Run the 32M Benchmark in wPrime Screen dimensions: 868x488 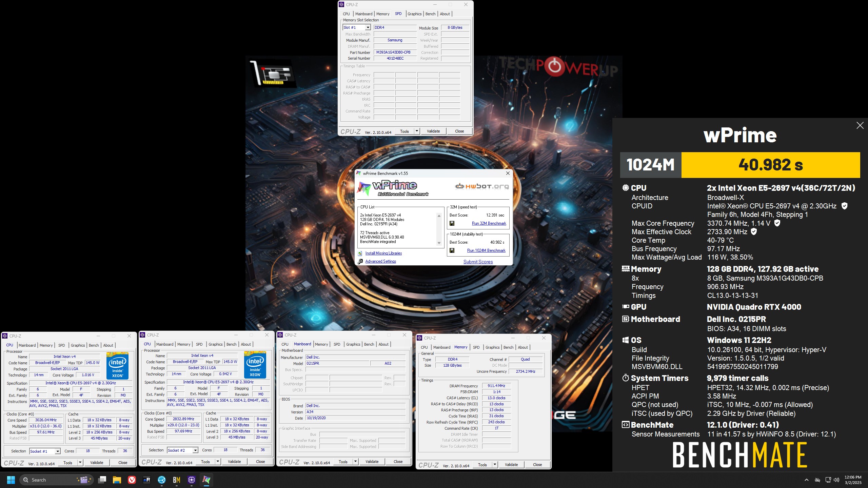click(489, 223)
